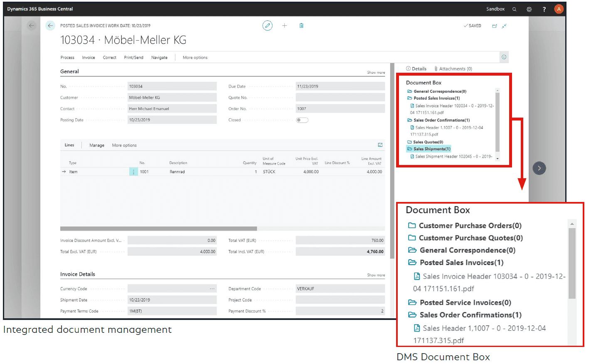Open the Currency Code lookup ellipsis
Viewport: 596px width, 364px height.
point(212,289)
